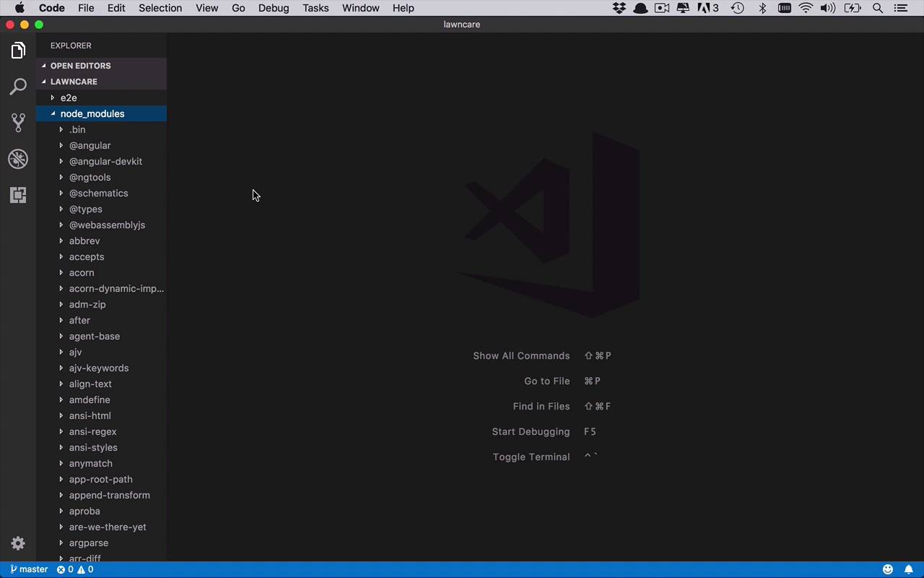Image resolution: width=924 pixels, height=578 pixels.
Task: Select the argparse folder
Action: pos(89,543)
